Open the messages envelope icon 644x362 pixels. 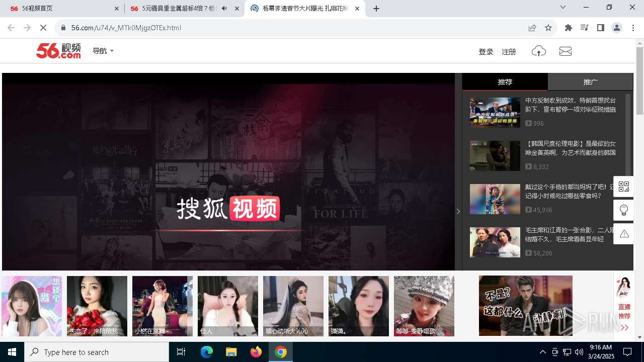566,51
